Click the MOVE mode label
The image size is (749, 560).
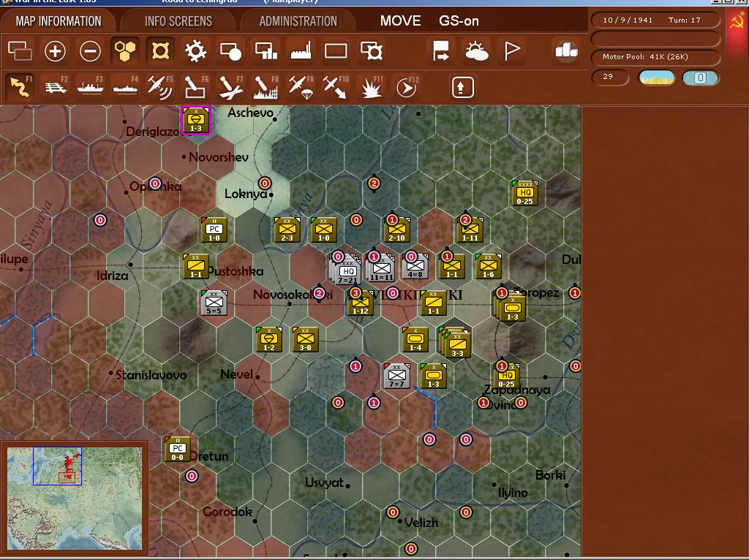click(400, 21)
